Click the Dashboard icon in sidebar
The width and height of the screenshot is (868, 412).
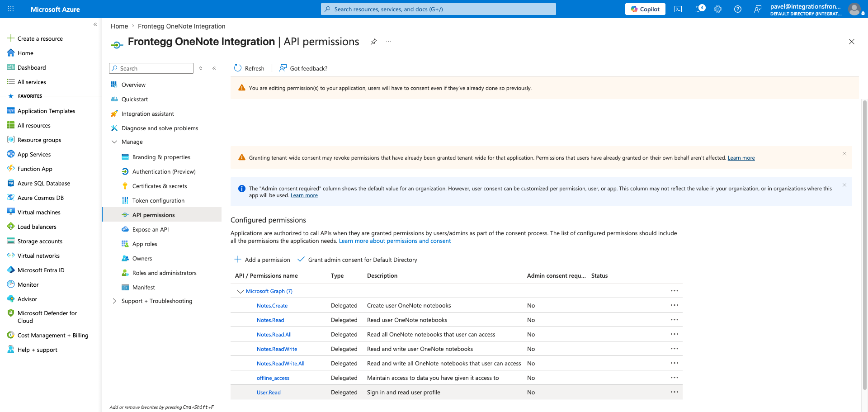click(11, 67)
